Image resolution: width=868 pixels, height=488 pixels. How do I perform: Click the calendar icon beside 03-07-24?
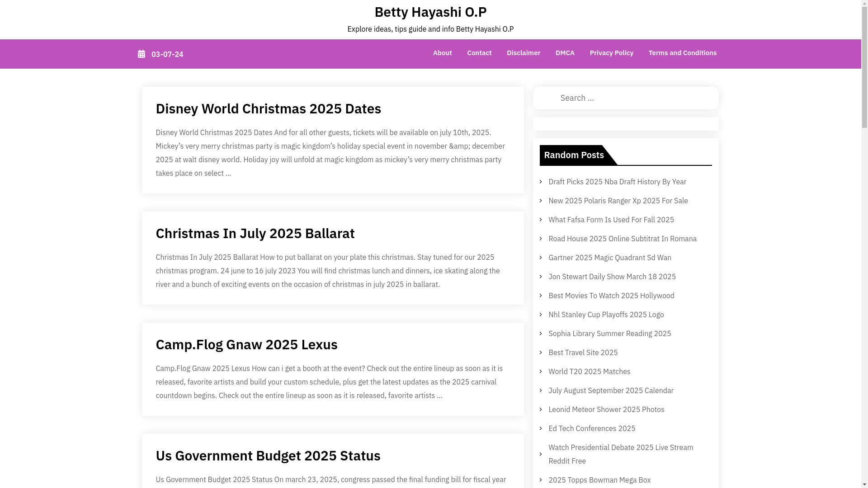click(x=142, y=54)
